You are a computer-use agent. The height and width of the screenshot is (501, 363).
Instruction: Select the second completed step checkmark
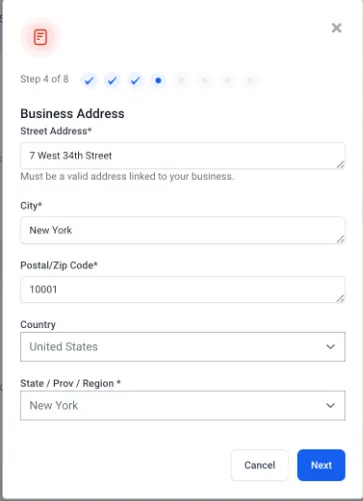coord(112,81)
